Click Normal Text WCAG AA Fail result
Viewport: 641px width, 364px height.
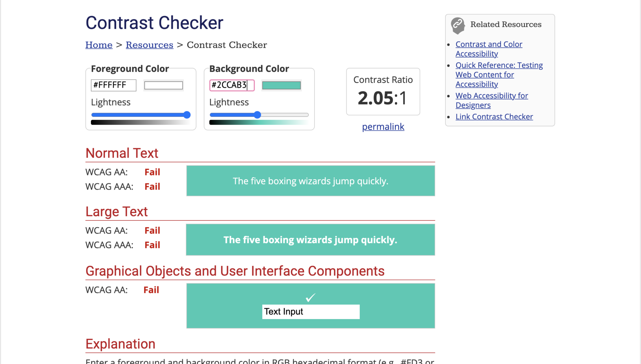pos(152,172)
